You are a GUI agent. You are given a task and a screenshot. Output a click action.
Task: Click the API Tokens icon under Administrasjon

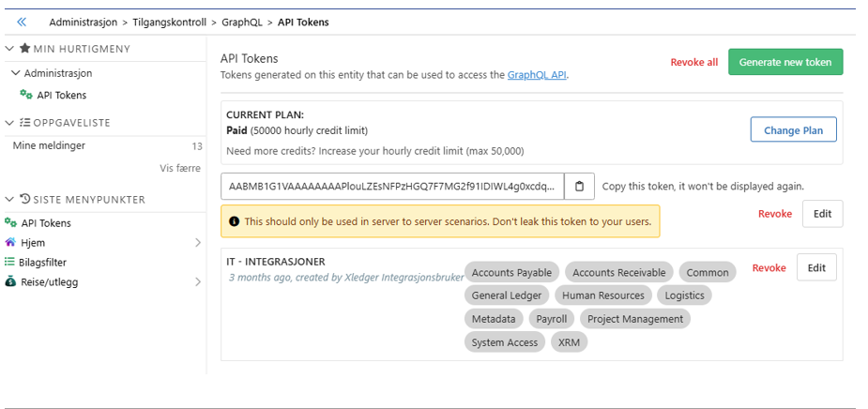coord(26,95)
